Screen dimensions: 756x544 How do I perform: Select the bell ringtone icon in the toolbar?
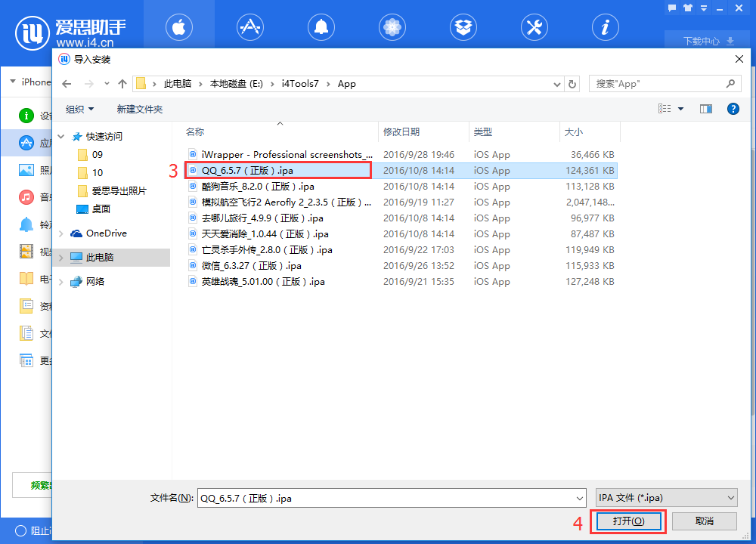321,27
